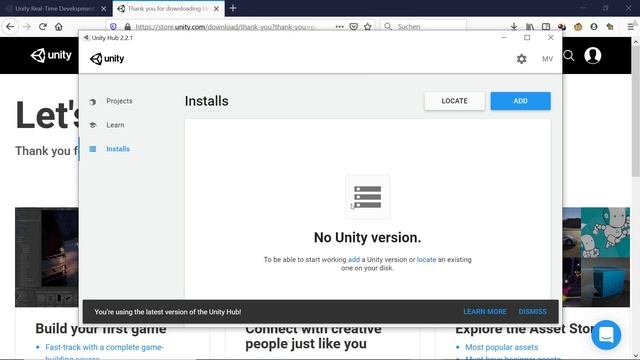Image resolution: width=640 pixels, height=360 pixels.
Task: Open search on the Unity website
Action: coord(569,56)
